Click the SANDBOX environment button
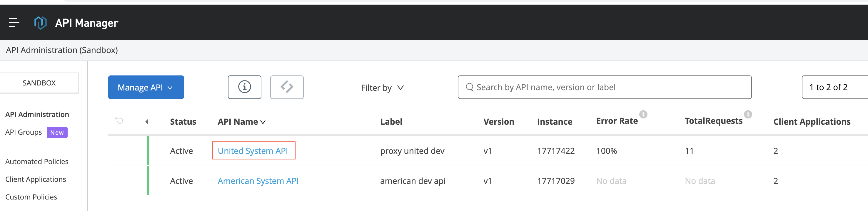Screen dimensions: 868x211 click(x=39, y=83)
